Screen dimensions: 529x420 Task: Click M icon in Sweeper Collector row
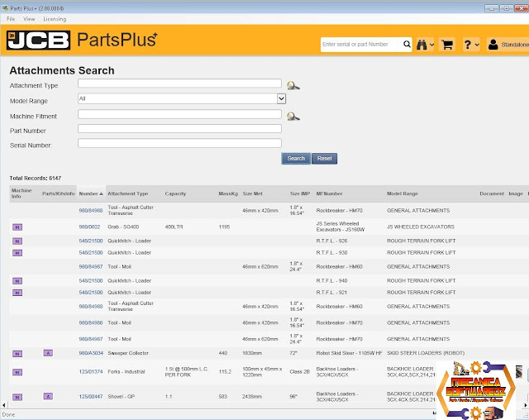[17, 354]
